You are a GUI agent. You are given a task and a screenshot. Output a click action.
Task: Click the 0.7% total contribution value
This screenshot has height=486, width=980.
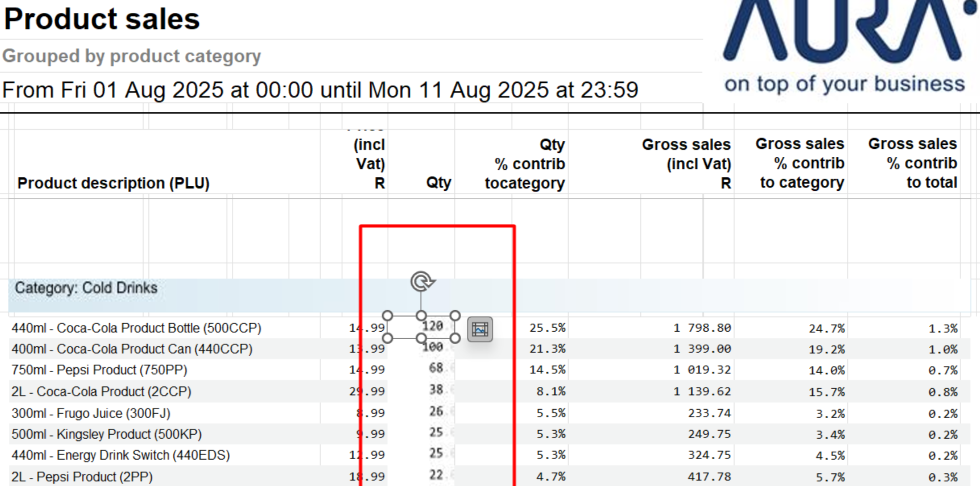coord(943,371)
